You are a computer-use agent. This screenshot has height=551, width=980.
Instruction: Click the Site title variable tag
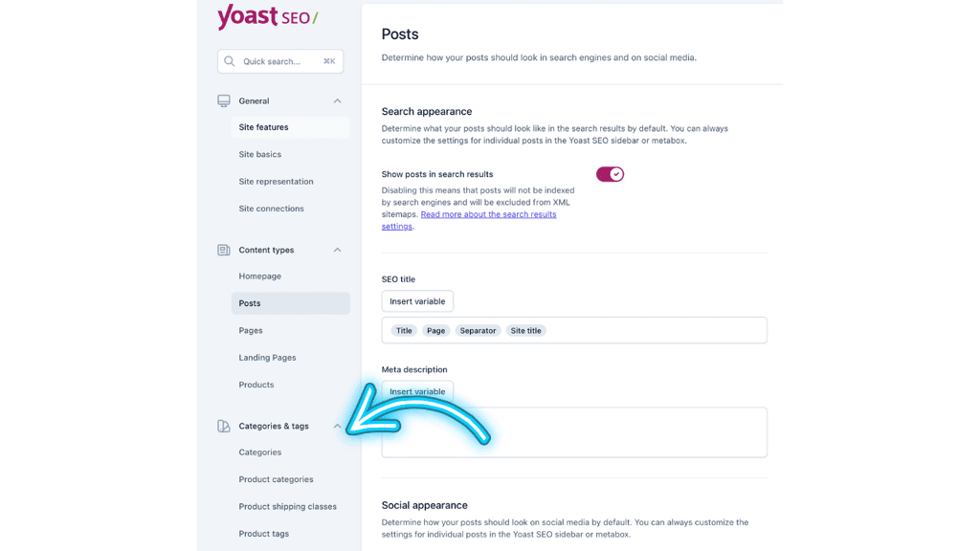click(x=525, y=330)
